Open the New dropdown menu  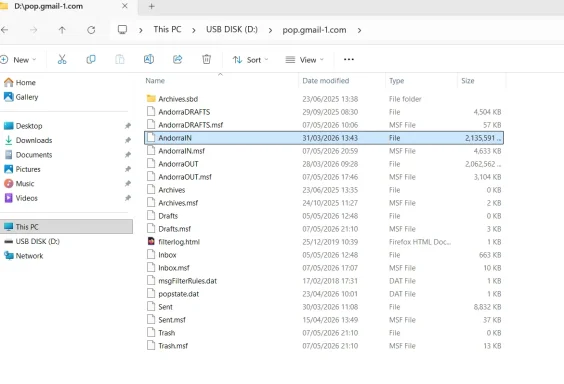[x=18, y=60]
